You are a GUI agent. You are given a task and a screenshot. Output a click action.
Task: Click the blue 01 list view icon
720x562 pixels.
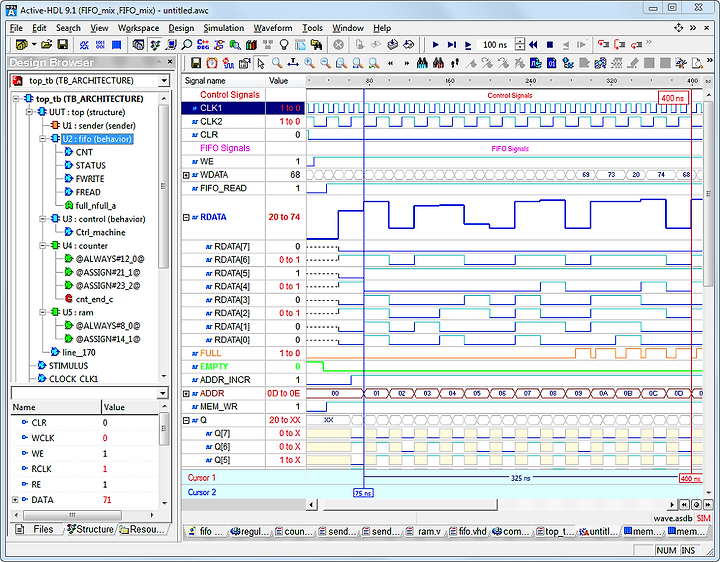[551, 63]
